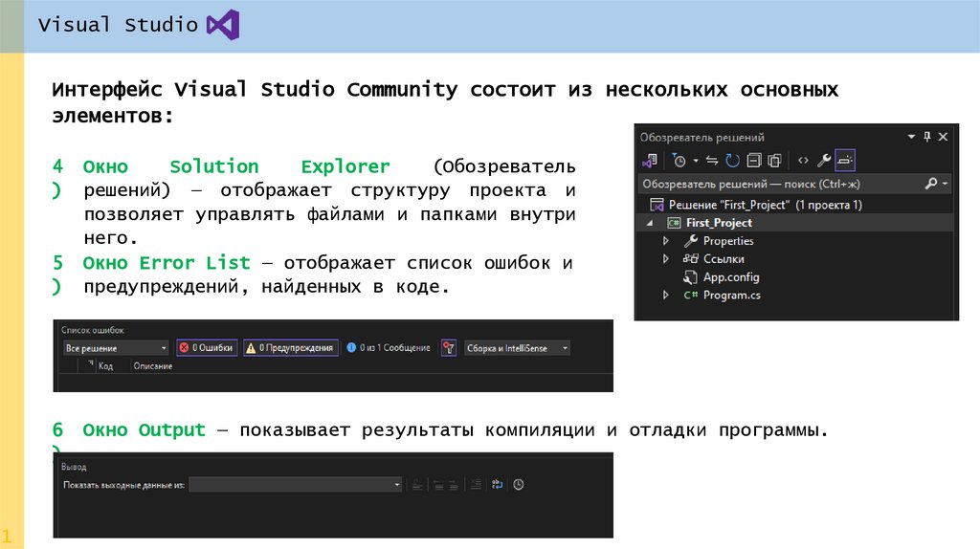The image size is (980, 549).
Task: Select the Ссылки tree item
Action: (x=724, y=259)
